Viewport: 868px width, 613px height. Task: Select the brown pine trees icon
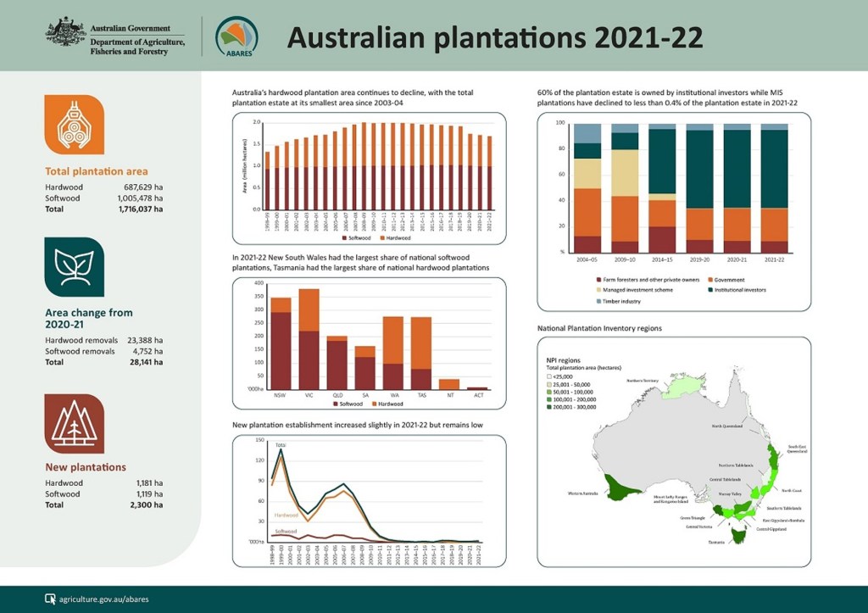pos(74,423)
